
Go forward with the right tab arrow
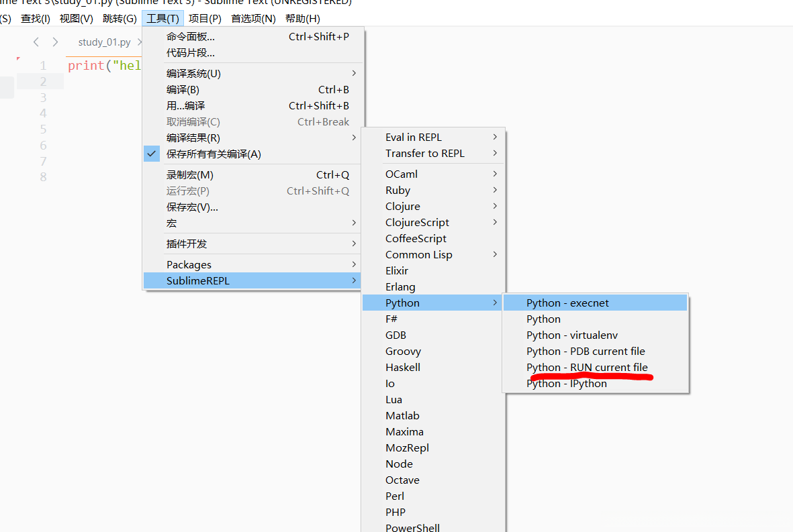pyautogui.click(x=55, y=42)
